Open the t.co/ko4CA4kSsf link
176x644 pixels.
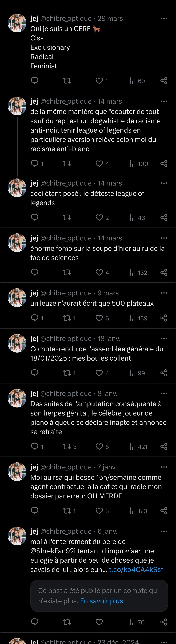136,569
